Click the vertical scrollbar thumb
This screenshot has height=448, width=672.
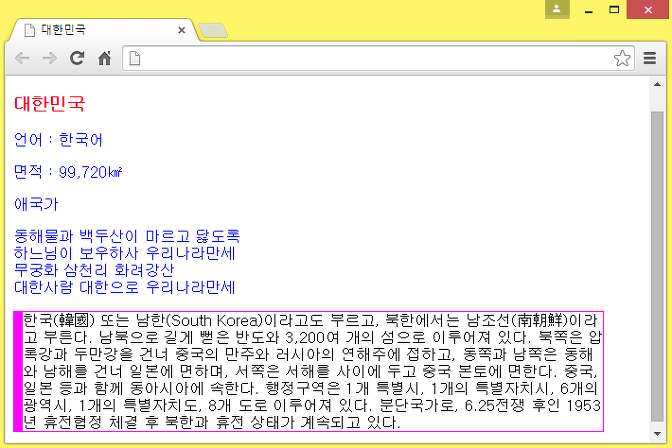657,266
